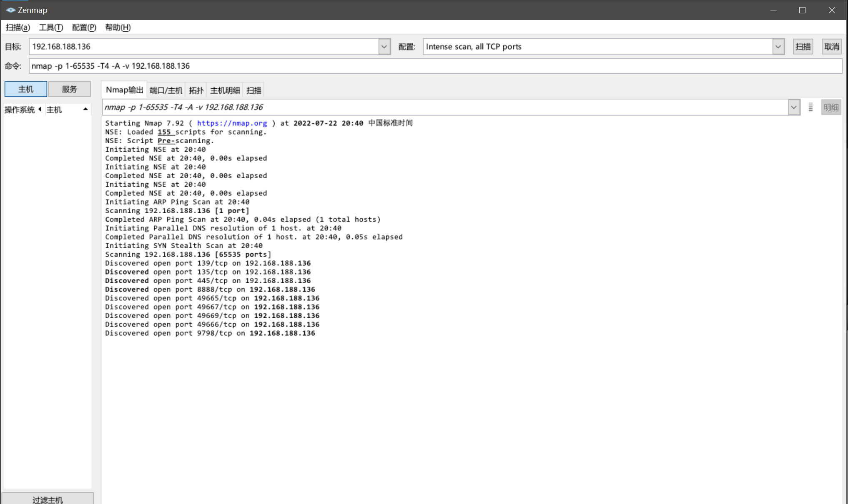The width and height of the screenshot is (848, 504).
Task: Expand the scan profile dropdown
Action: 778,47
